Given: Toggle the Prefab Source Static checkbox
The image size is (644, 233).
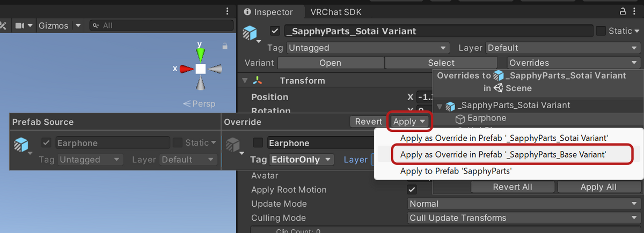Looking at the screenshot, I should [177, 143].
